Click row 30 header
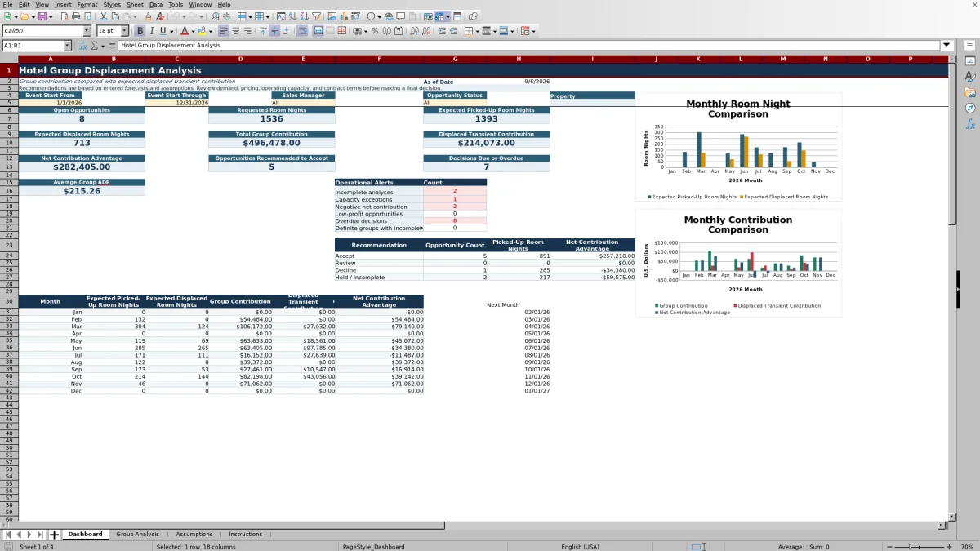The height and width of the screenshot is (551, 980). tap(9, 301)
